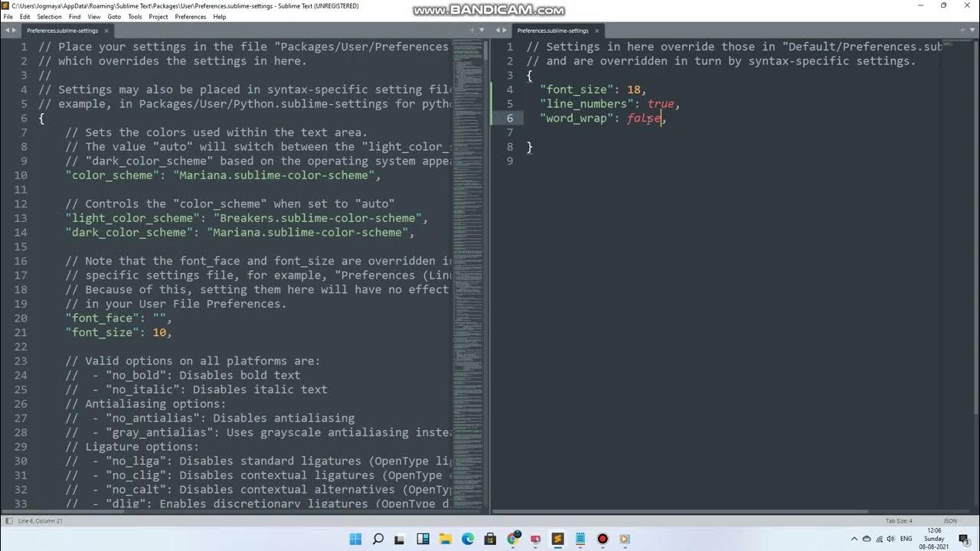Click the "word_wrap" key
Image resolution: width=980 pixels, height=551 pixels.
pyautogui.click(x=577, y=119)
